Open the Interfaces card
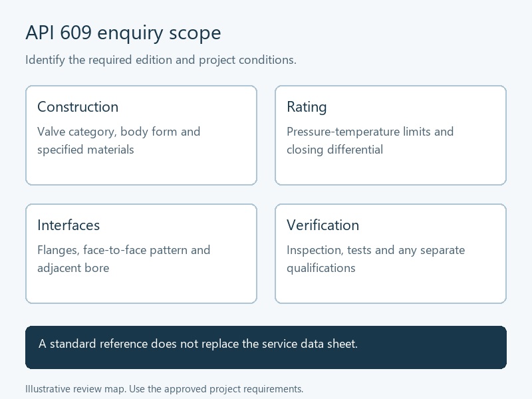 point(141,254)
